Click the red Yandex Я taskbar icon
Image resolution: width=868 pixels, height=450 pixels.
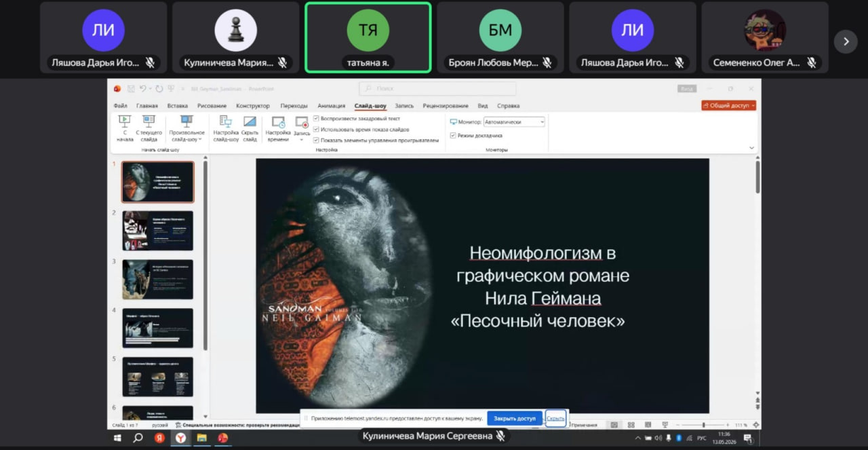click(x=159, y=438)
